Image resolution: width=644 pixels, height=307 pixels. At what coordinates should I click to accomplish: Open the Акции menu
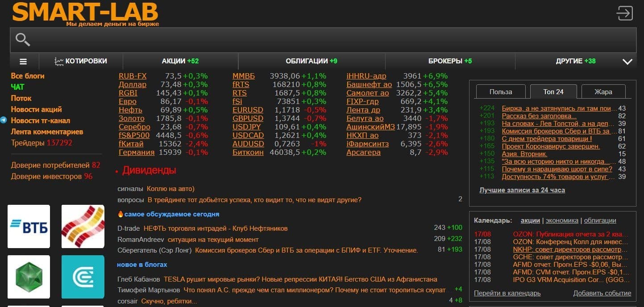(x=180, y=61)
